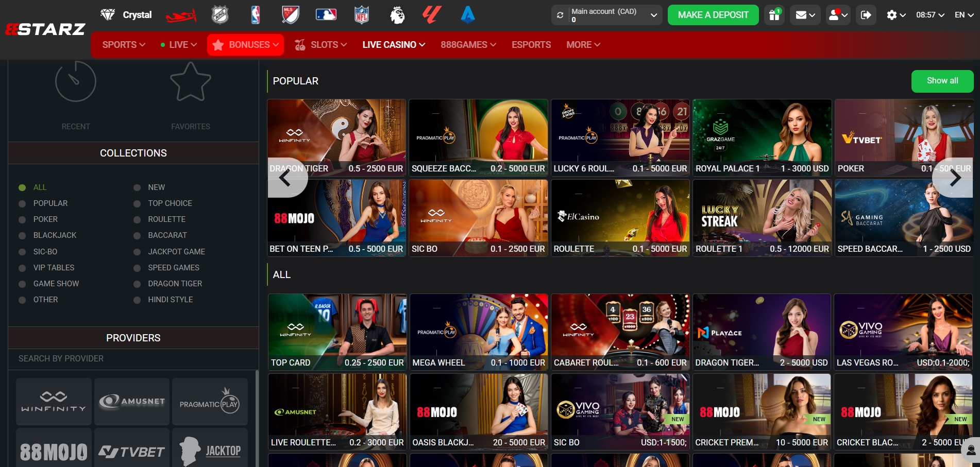Screen dimensions: 980x467
Task: Expand the settings gear dropdown
Action: point(895,15)
